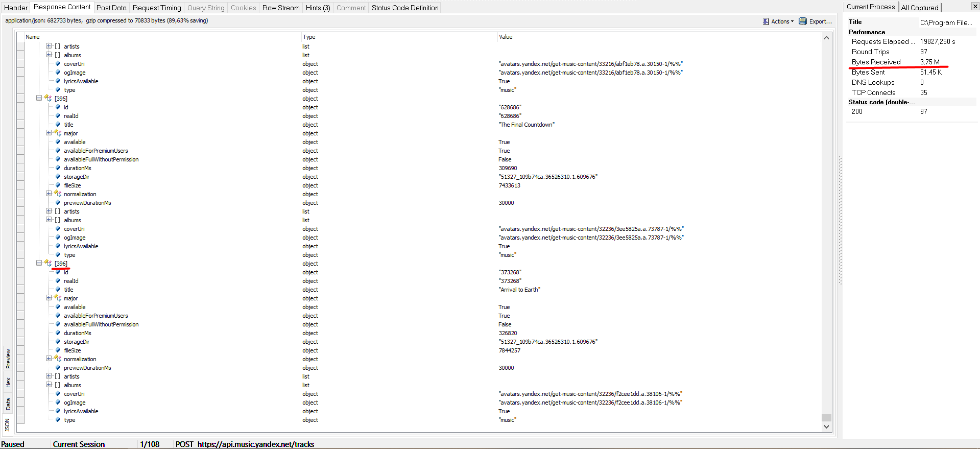Screen dimensions: 980x449
Task: Click the Export button
Action: coord(816,21)
